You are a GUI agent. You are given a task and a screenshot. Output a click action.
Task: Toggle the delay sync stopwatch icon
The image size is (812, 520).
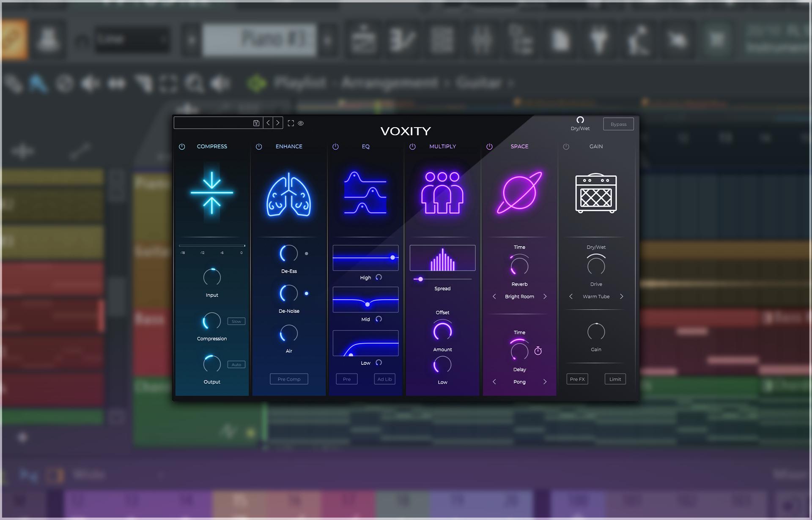click(x=538, y=350)
